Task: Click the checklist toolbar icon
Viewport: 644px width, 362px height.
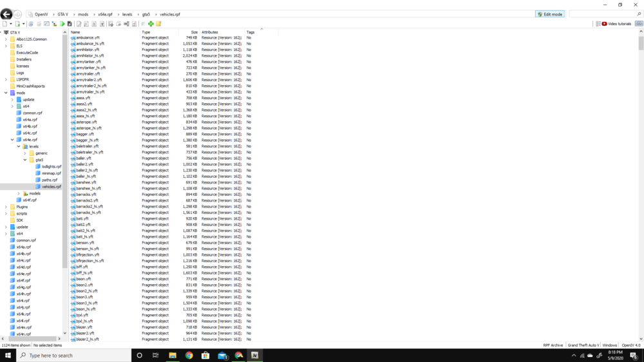Action: (x=46, y=24)
